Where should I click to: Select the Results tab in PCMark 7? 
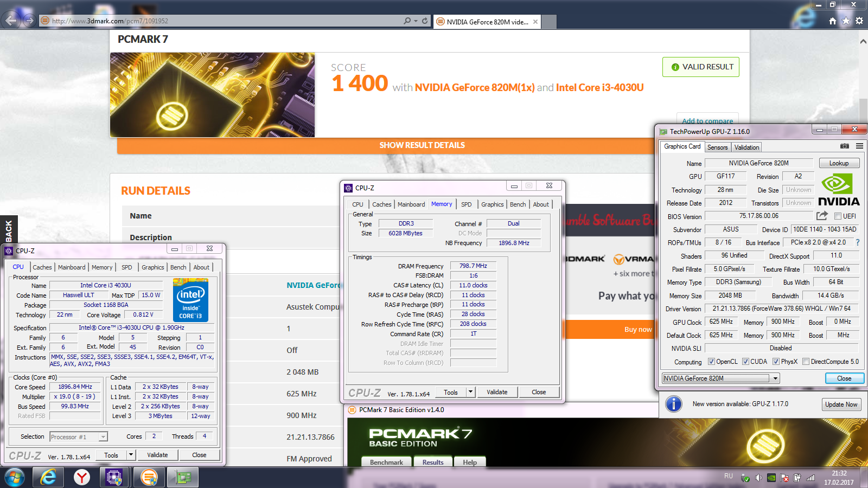pyautogui.click(x=433, y=462)
